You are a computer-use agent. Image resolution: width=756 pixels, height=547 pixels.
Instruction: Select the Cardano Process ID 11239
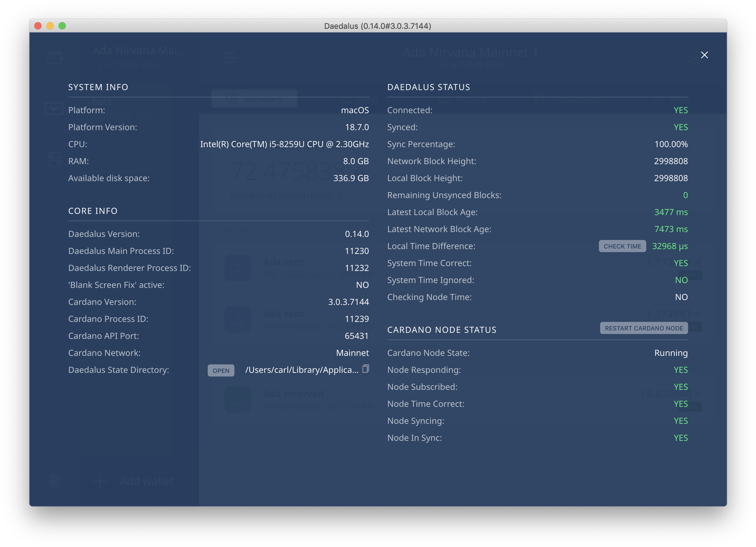pos(357,319)
